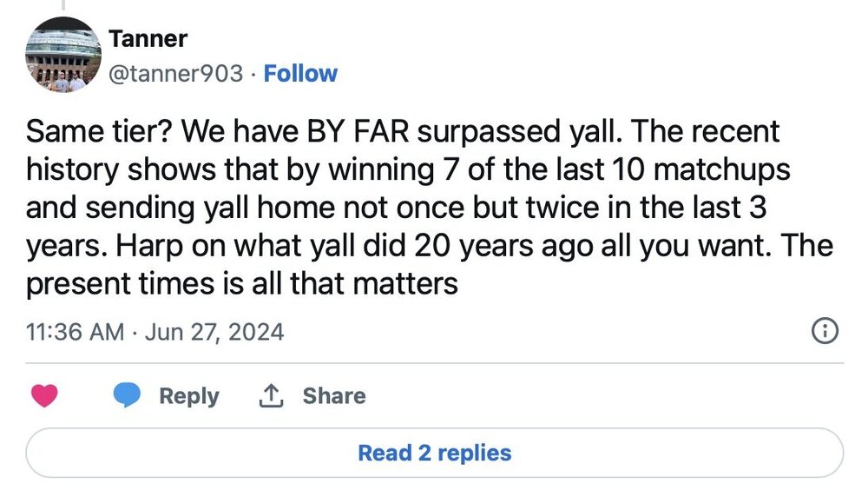
Task: Open the @tanner903 handle link
Action: pyautogui.click(x=176, y=74)
